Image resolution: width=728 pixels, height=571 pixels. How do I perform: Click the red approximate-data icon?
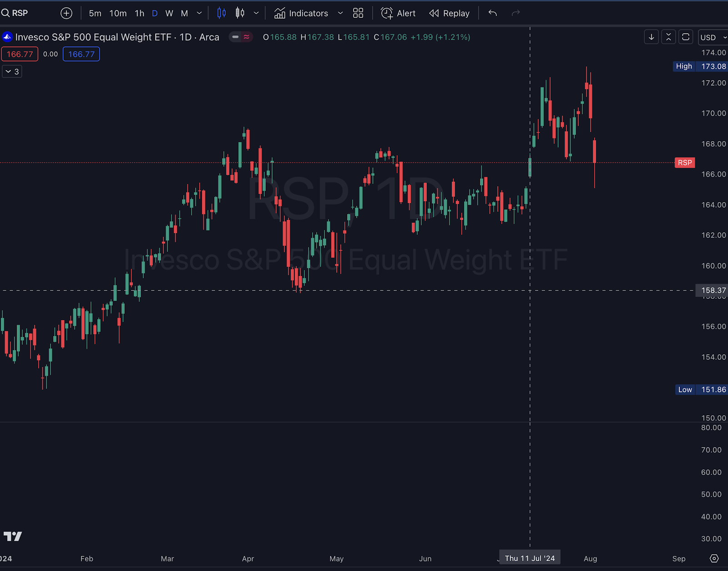point(247,37)
